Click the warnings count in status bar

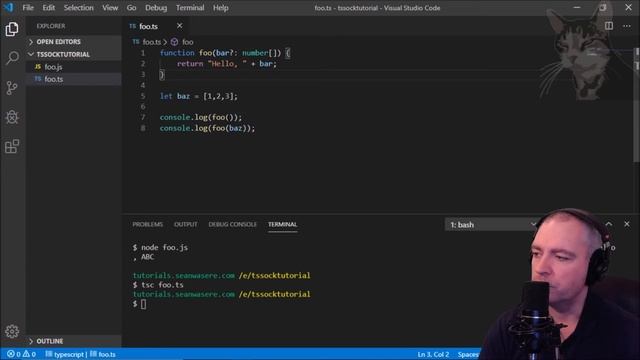coord(29,354)
